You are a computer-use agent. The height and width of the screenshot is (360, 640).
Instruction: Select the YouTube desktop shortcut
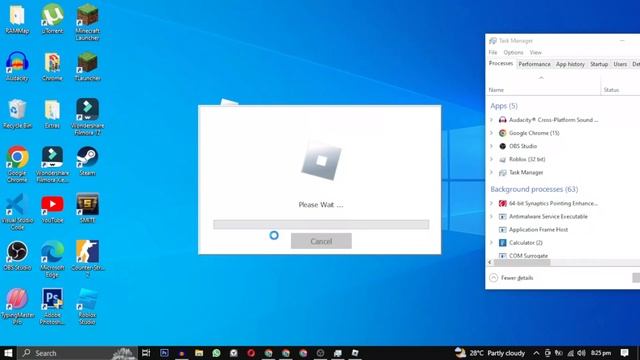[x=52, y=208]
